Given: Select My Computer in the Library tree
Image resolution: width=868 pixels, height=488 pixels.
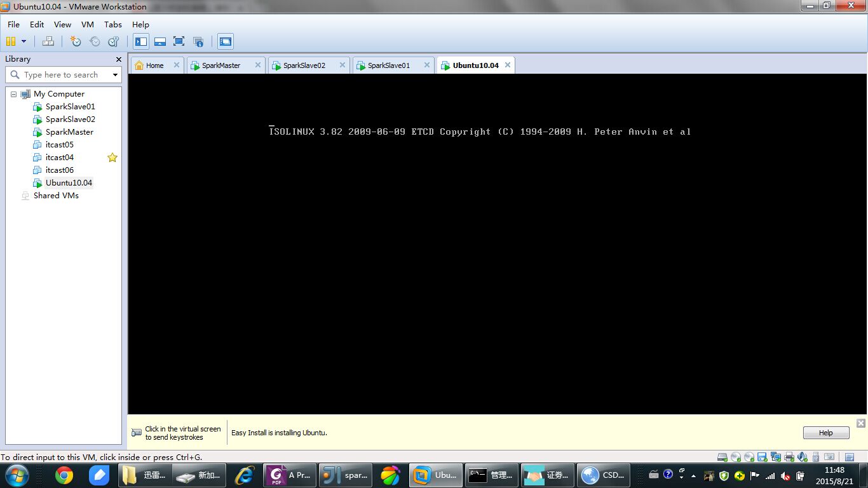Looking at the screenshot, I should [x=58, y=94].
